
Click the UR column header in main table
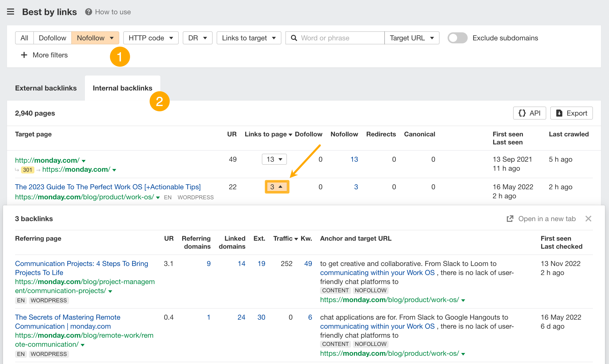coord(232,134)
